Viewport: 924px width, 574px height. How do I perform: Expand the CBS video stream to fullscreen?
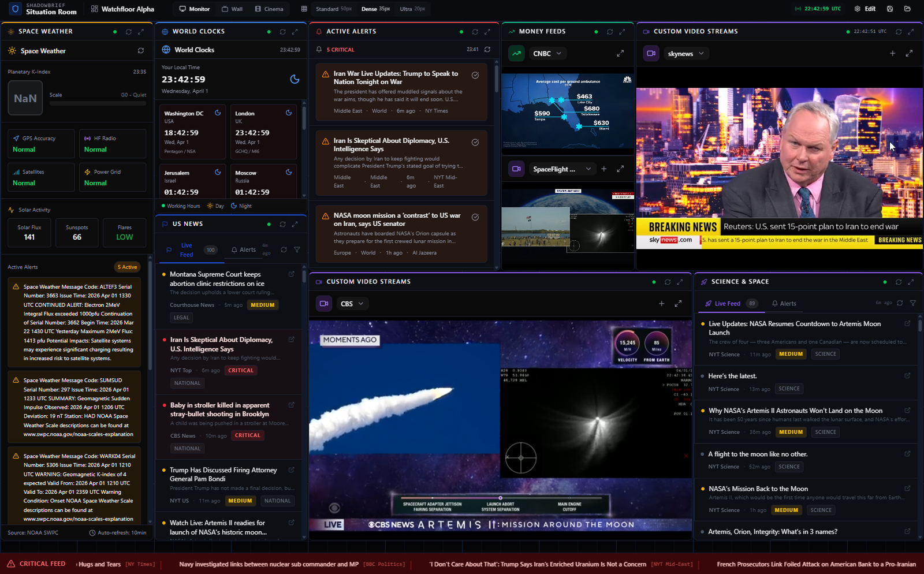click(678, 304)
